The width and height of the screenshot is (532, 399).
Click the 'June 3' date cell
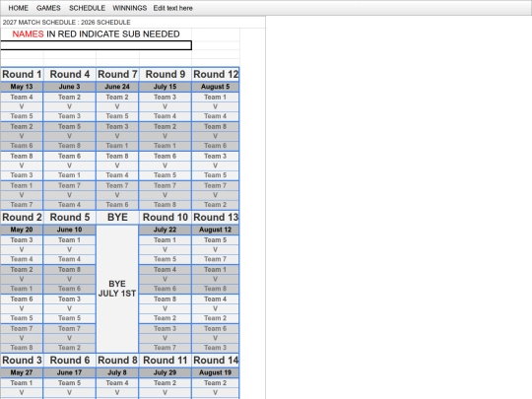point(70,87)
